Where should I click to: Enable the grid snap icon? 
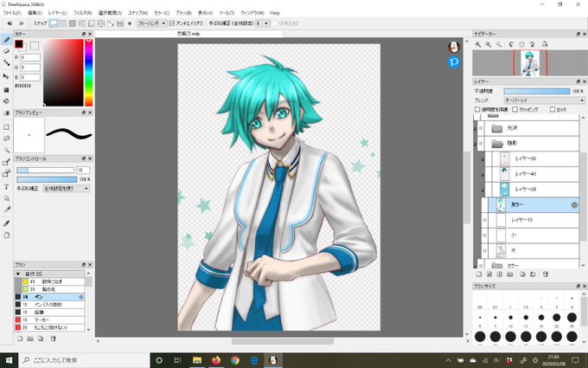tap(73, 23)
